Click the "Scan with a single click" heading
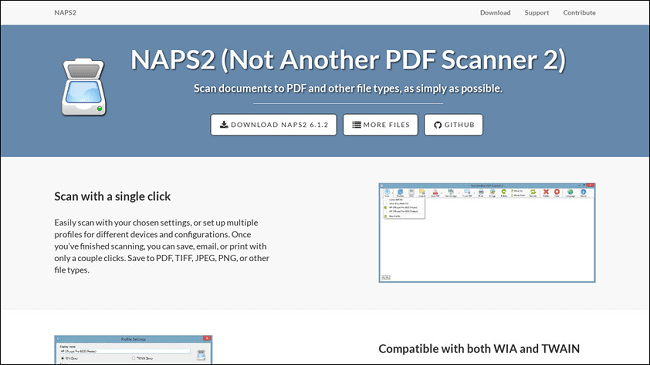Viewport: 650px width, 365px height. tap(112, 196)
